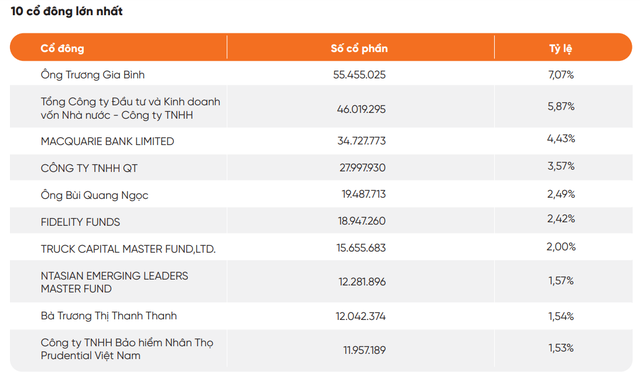Click MACQUARIE BANK LIMITED entry

(107, 141)
